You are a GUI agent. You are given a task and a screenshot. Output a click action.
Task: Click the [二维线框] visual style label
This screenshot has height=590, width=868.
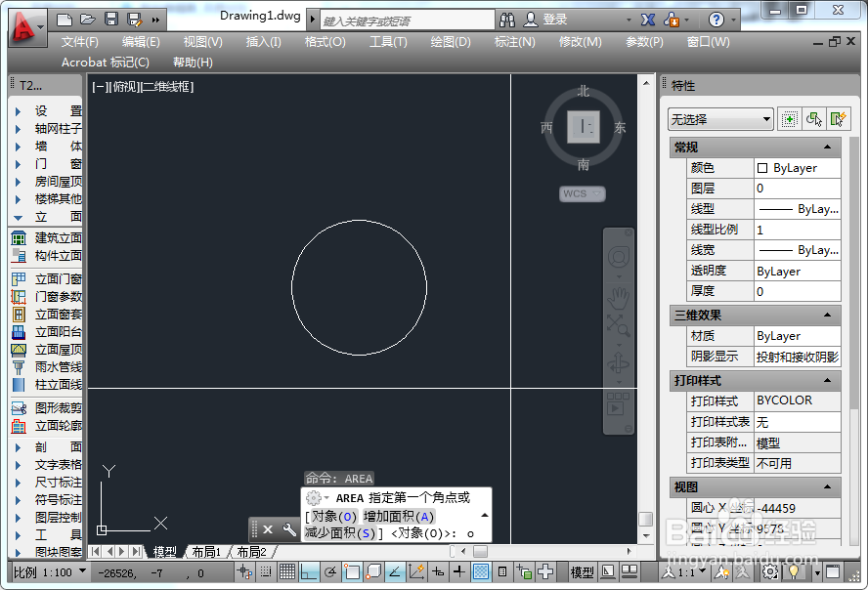point(168,87)
